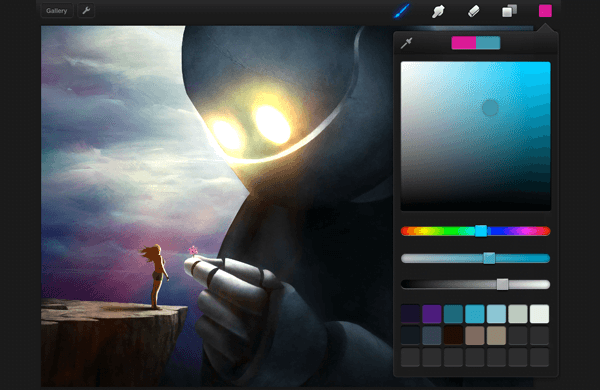600x390 pixels.
Task: Pick the purple palette swatch
Action: tap(432, 314)
